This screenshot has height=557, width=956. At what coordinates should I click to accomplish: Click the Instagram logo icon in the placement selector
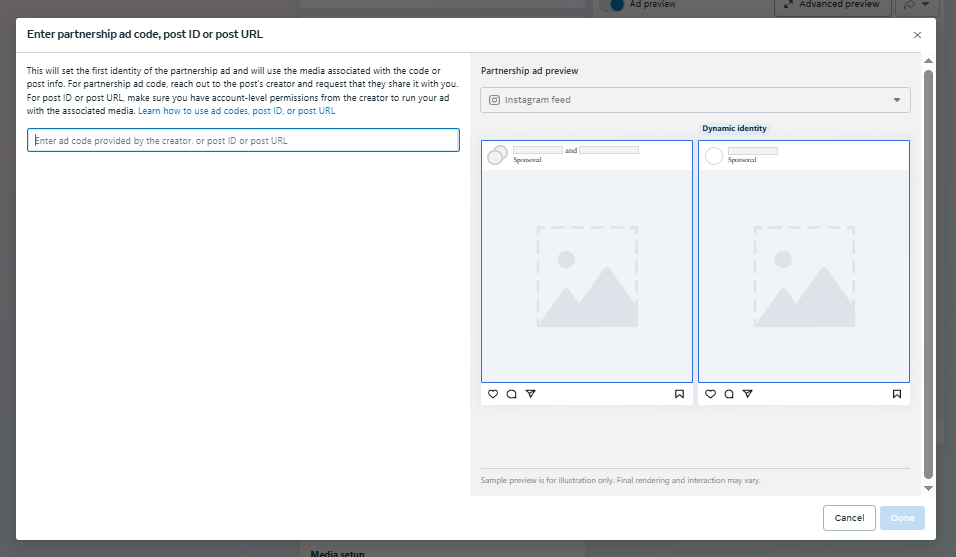494,100
